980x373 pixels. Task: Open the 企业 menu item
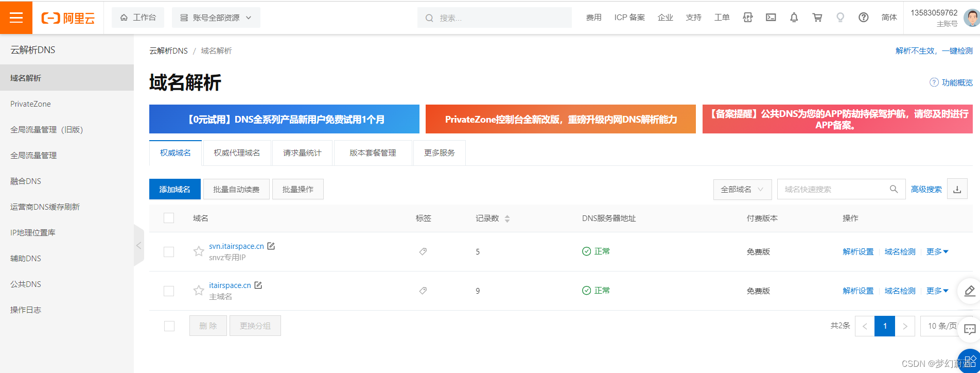(665, 18)
